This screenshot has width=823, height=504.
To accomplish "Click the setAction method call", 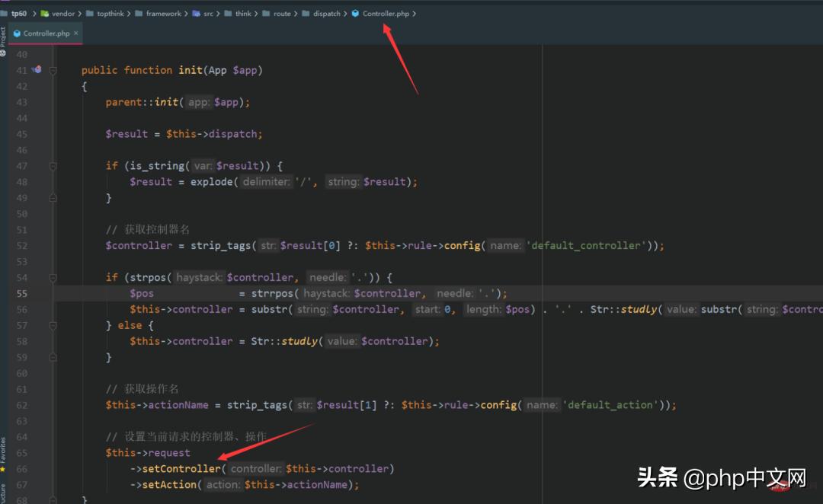I will coord(169,485).
